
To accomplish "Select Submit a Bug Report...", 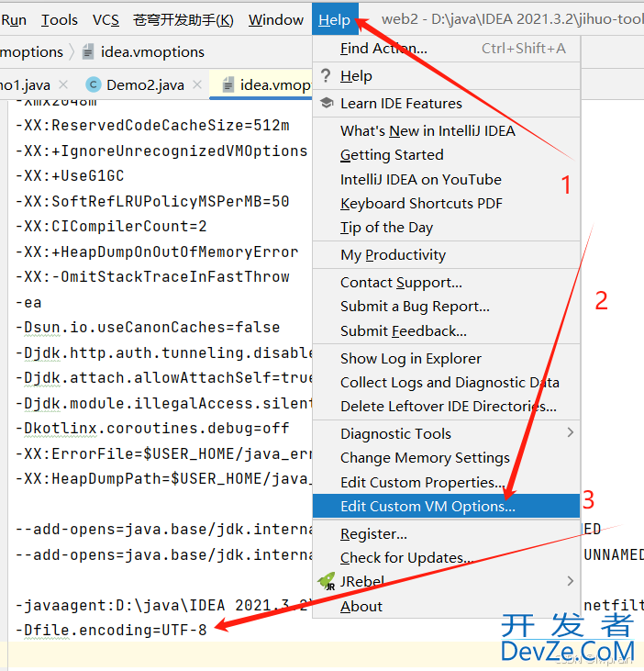I will pos(446,307).
